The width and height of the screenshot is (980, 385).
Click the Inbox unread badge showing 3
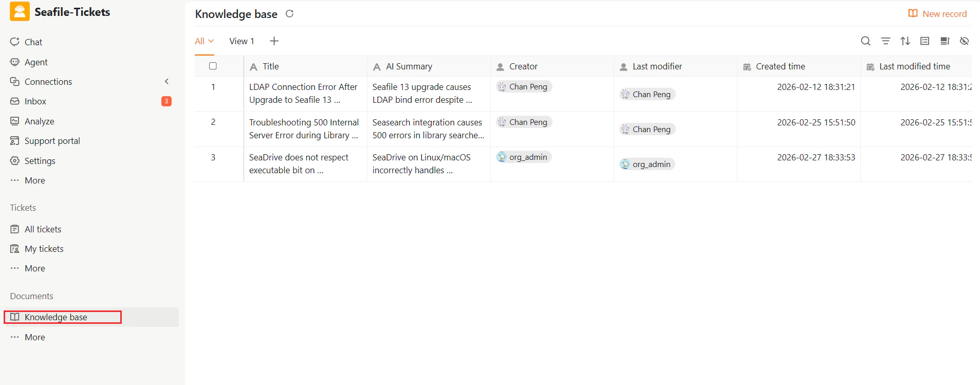pyautogui.click(x=166, y=101)
